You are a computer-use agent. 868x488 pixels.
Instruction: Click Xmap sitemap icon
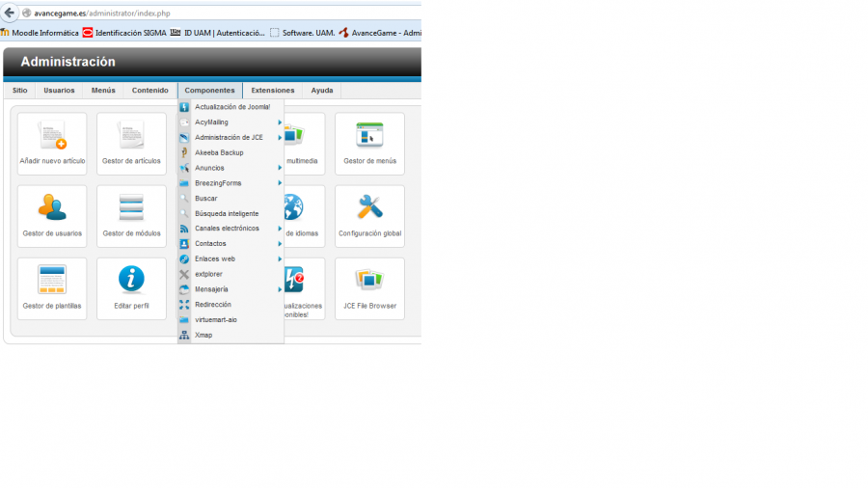click(x=184, y=336)
